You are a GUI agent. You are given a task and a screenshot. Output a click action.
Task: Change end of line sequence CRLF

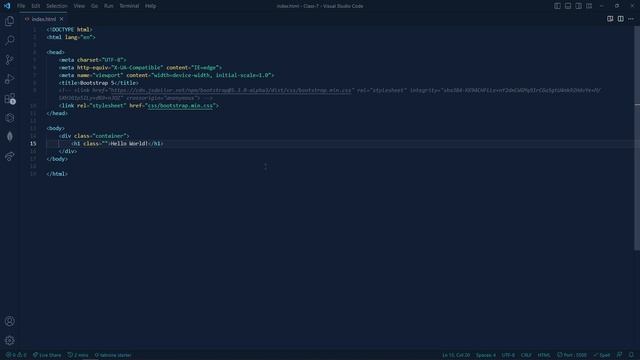point(526,355)
